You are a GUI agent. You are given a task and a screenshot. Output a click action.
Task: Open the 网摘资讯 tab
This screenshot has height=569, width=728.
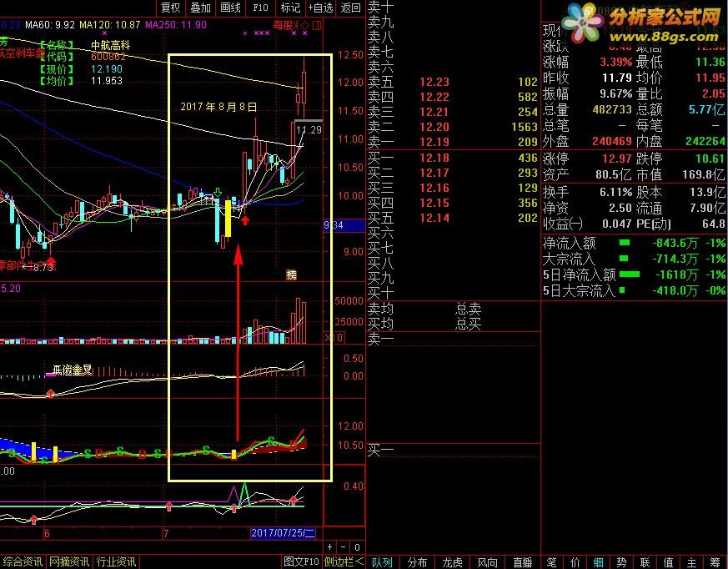[x=69, y=561]
